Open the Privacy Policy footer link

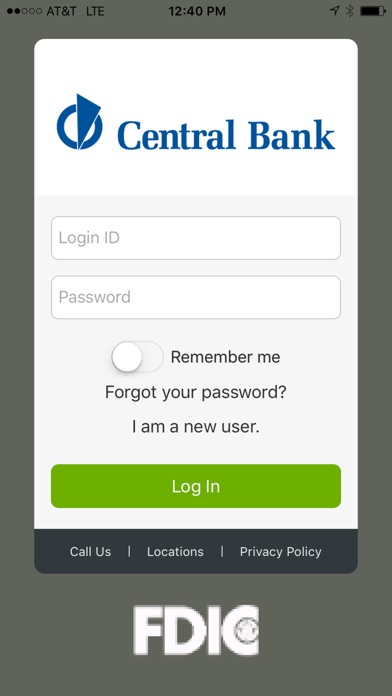point(281,552)
